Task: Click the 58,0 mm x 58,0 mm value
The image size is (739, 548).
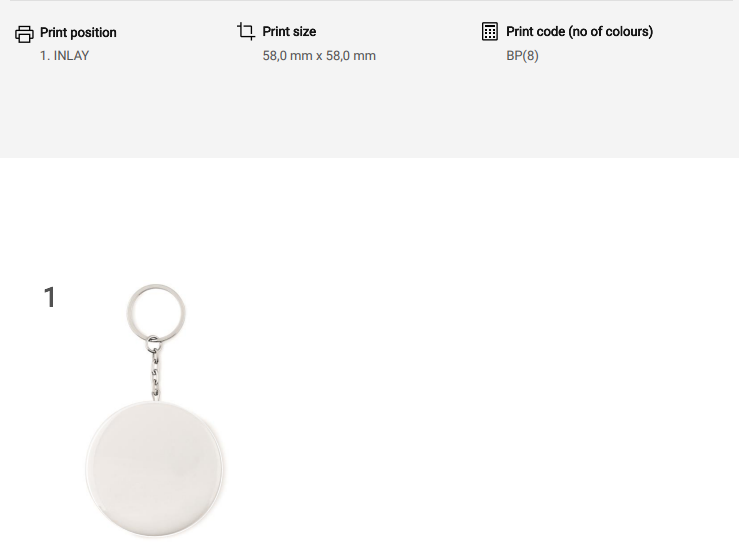Action: [319, 56]
